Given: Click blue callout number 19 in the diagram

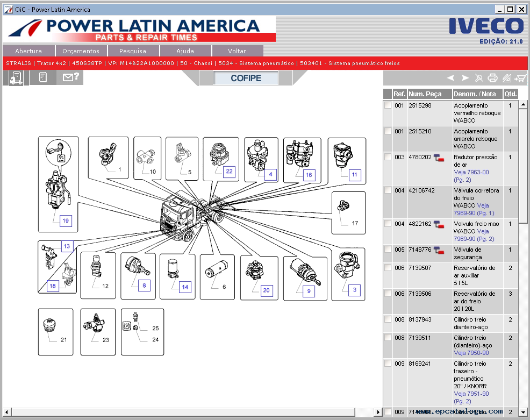Looking at the screenshot, I should 66,221.
